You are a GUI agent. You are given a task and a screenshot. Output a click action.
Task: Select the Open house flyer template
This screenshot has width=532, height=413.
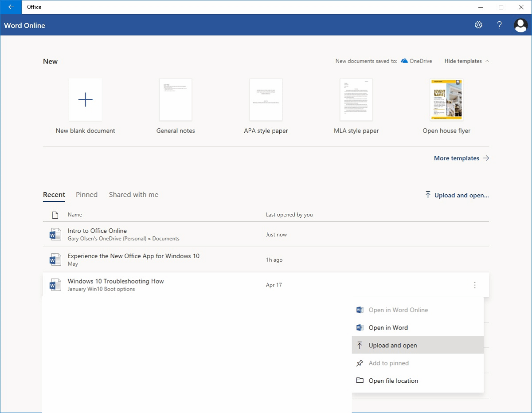coord(446,99)
